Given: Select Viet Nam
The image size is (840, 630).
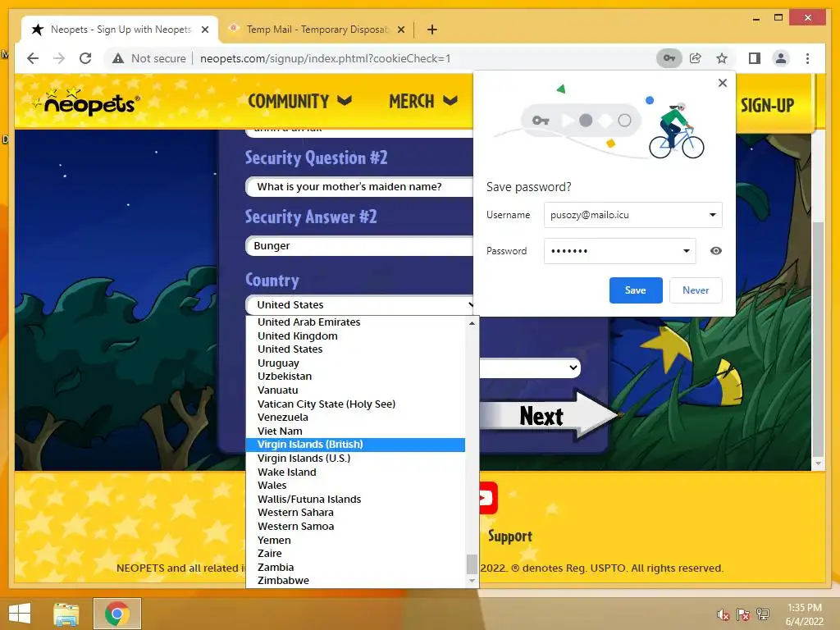Looking at the screenshot, I should [356, 431].
